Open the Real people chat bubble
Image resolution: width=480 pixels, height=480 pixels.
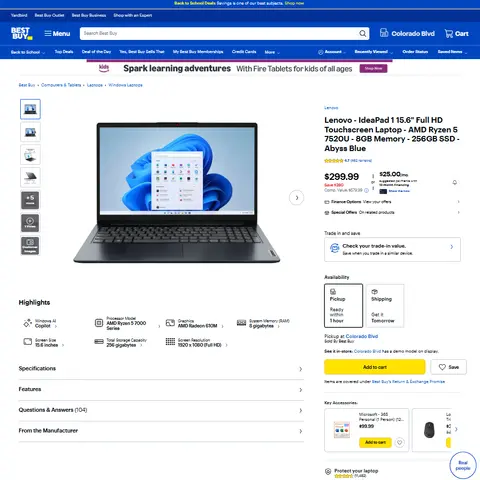463,465
